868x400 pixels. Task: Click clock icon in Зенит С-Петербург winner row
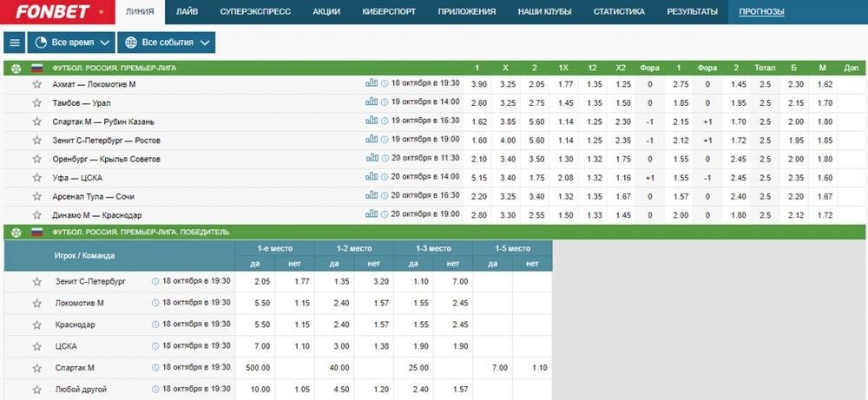155,281
